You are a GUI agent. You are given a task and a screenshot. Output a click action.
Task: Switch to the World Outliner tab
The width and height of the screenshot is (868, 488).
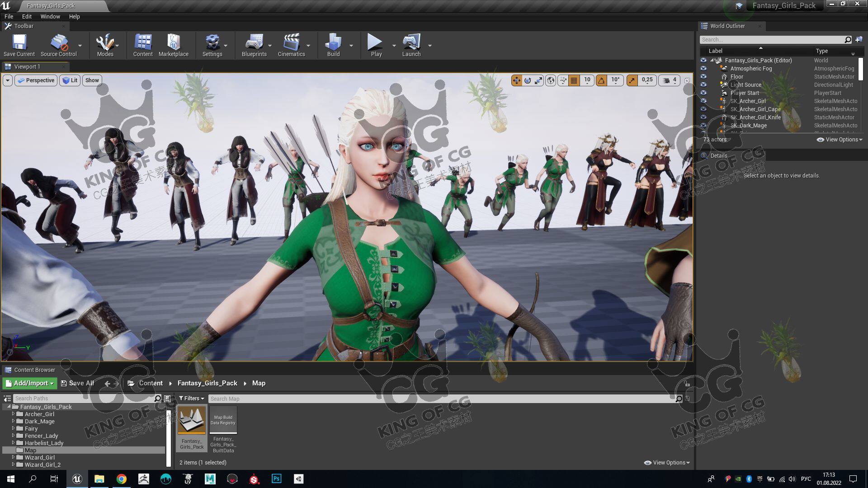[727, 26]
